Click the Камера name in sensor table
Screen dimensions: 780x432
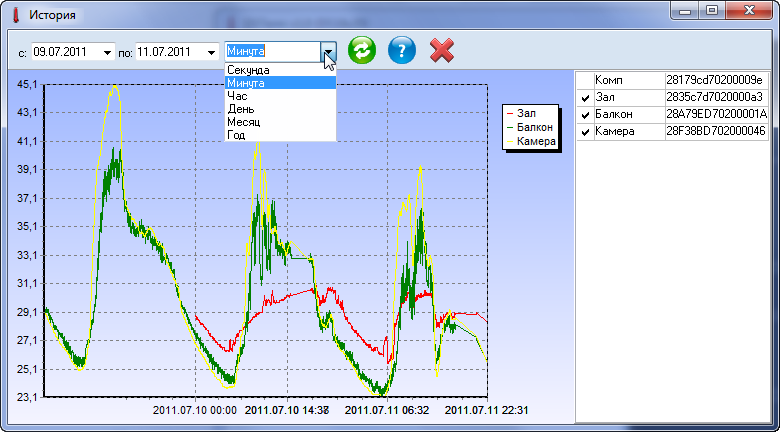click(x=615, y=131)
